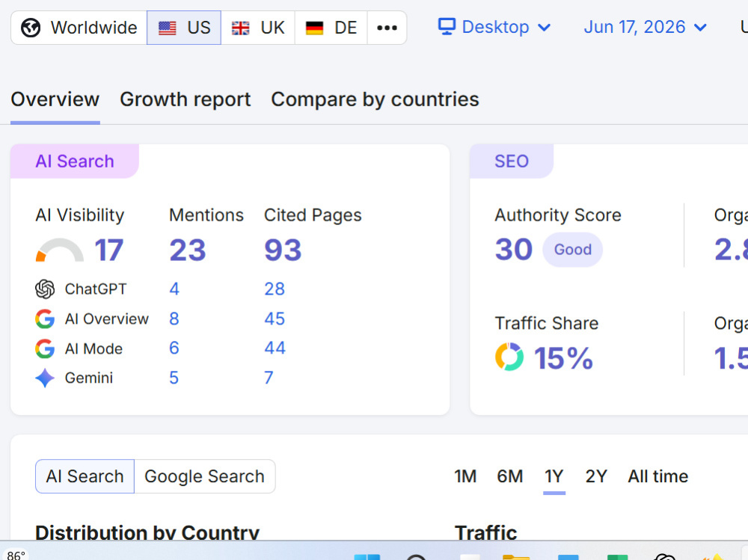Image resolution: width=748 pixels, height=560 pixels.
Task: Click the ChatGPT row label
Action: click(96, 289)
